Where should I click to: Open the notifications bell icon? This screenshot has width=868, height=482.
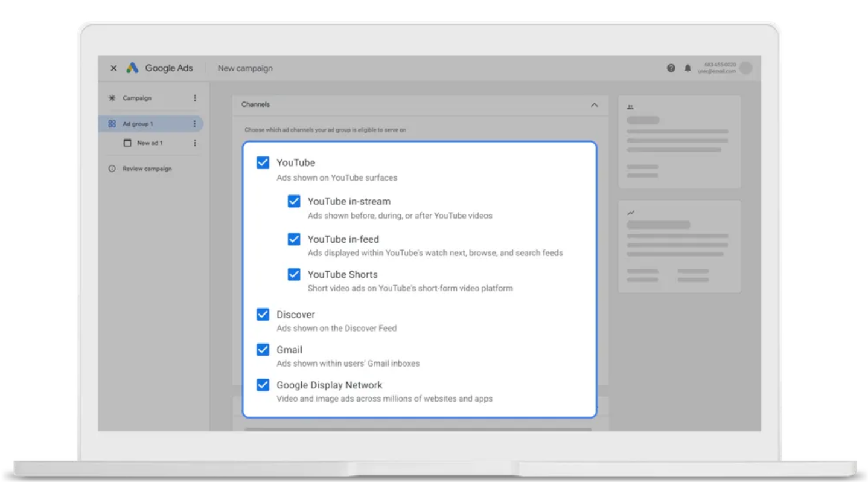pyautogui.click(x=688, y=68)
